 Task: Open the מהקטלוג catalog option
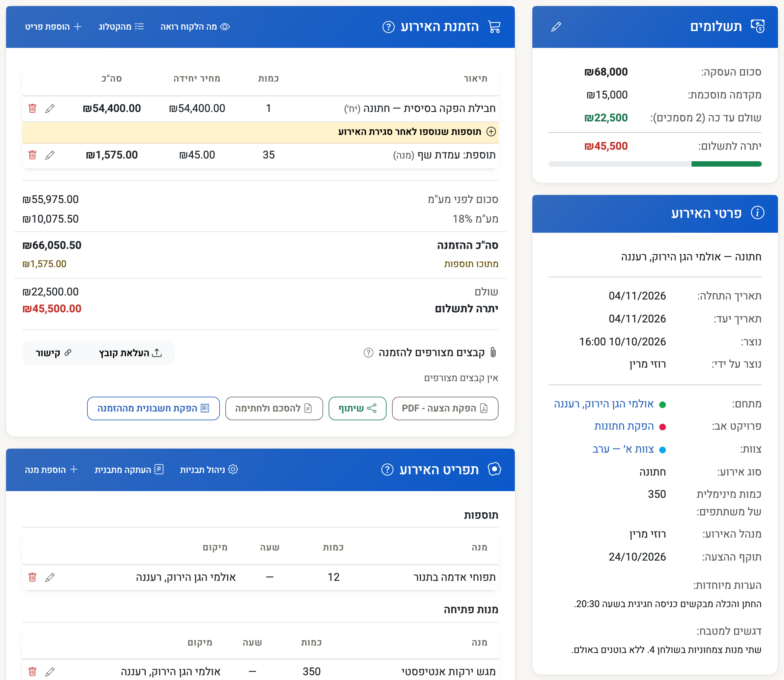pyautogui.click(x=121, y=27)
